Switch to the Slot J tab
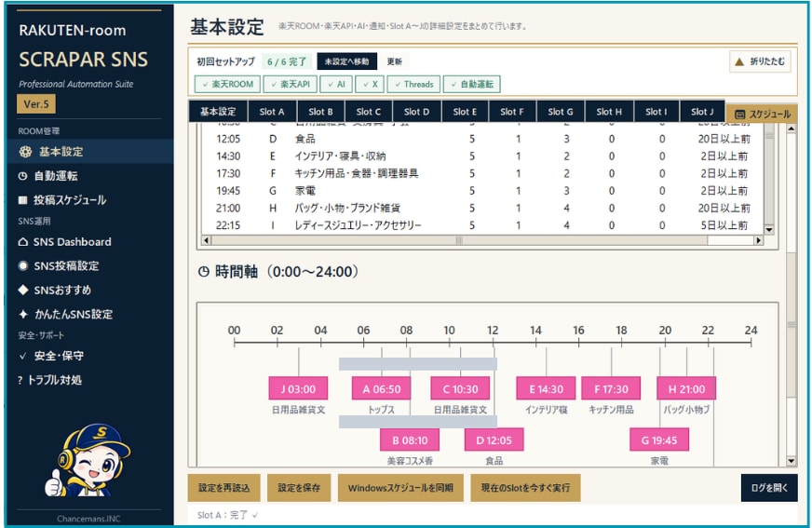The width and height of the screenshot is (812, 528). [702, 112]
